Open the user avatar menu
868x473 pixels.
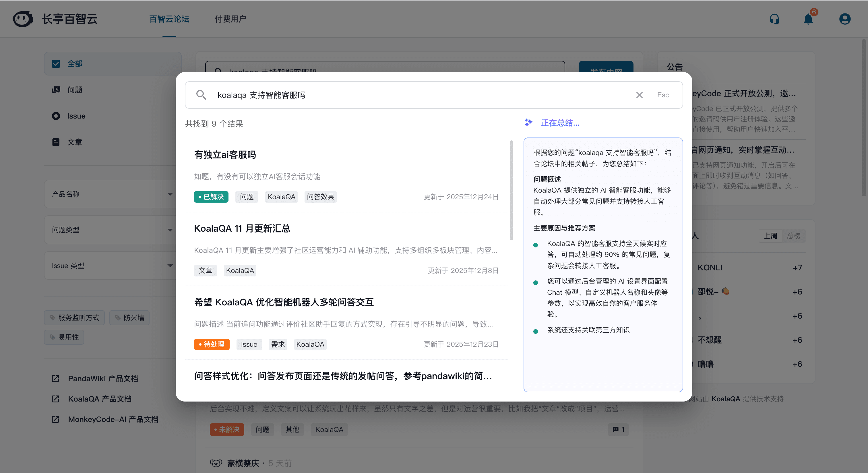pyautogui.click(x=844, y=19)
